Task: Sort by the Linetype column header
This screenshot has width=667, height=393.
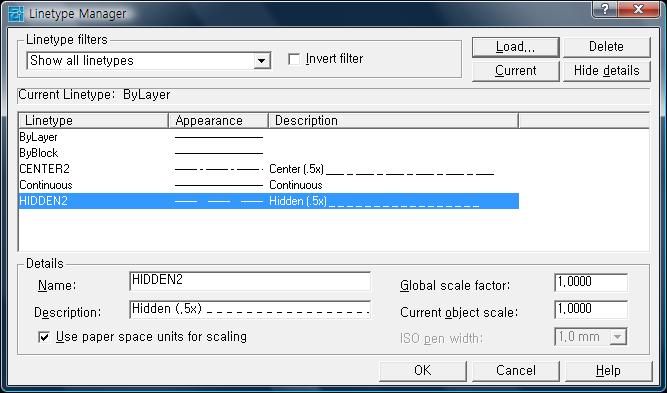Action: 94,121
